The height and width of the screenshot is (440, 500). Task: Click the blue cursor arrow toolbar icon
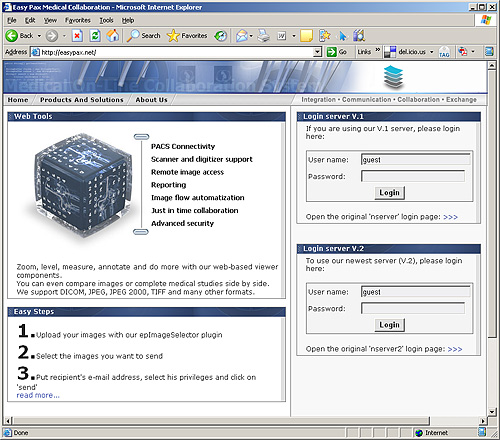click(342, 36)
